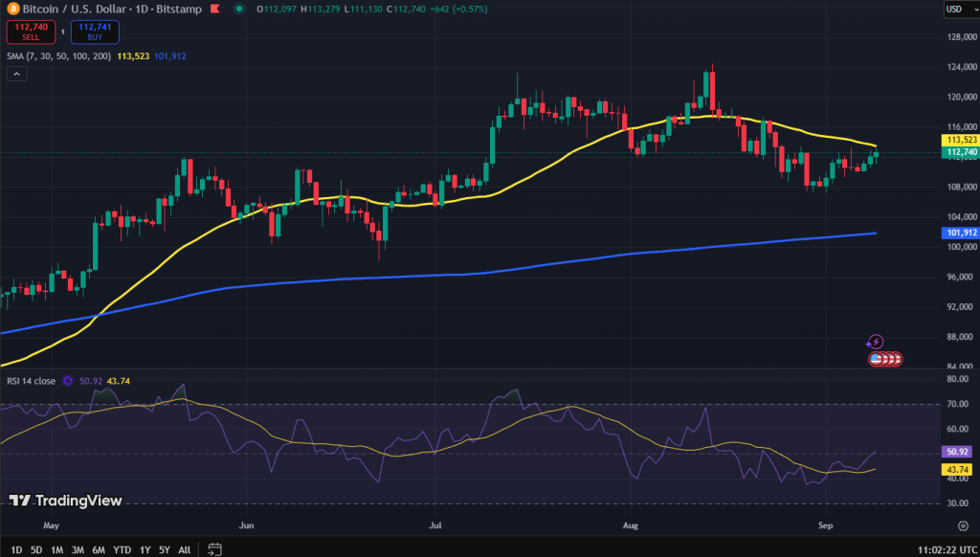Click the Jul label on time axis
The height and width of the screenshot is (557, 980).
435,525
